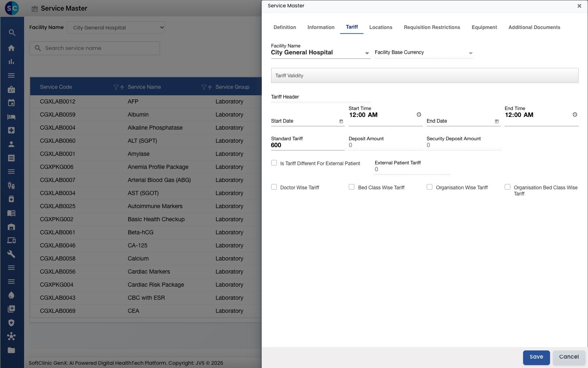Select the Basic Health Checkup row
This screenshot has width=588, height=368.
pos(146,219)
